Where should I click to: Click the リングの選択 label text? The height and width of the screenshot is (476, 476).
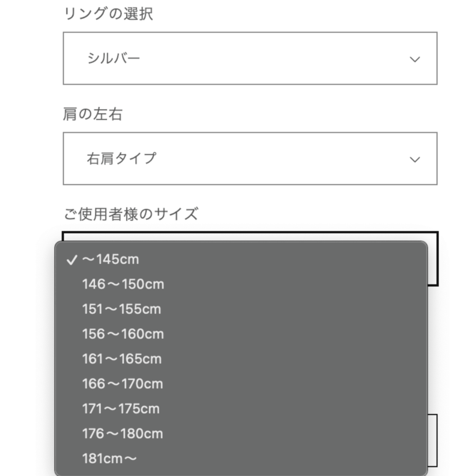pos(108,13)
